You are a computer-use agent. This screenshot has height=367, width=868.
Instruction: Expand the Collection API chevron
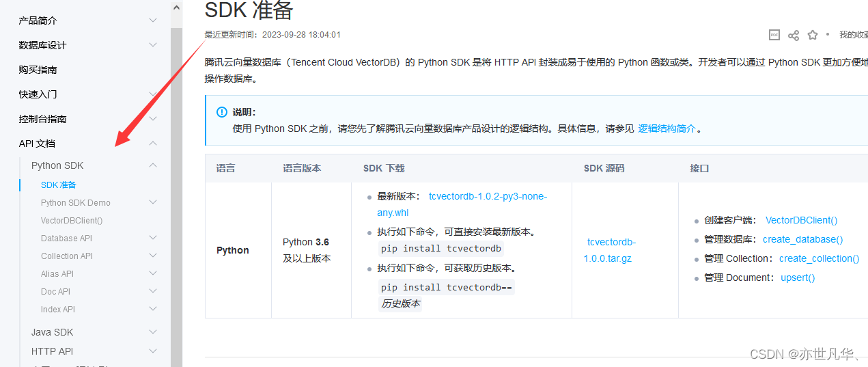[153, 256]
